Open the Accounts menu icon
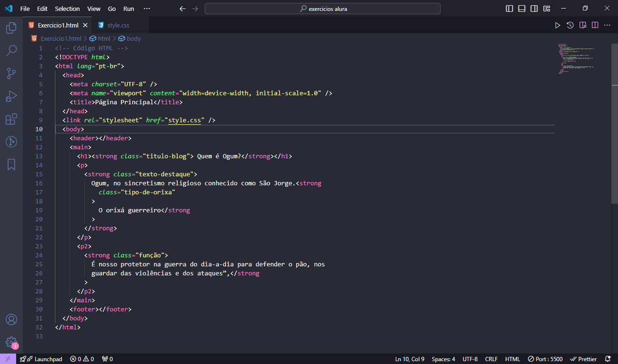Screen dimensions: 618x364 pos(11,319)
